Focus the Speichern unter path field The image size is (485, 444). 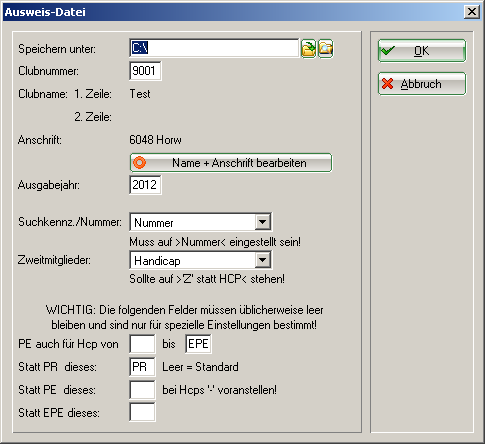[214, 48]
